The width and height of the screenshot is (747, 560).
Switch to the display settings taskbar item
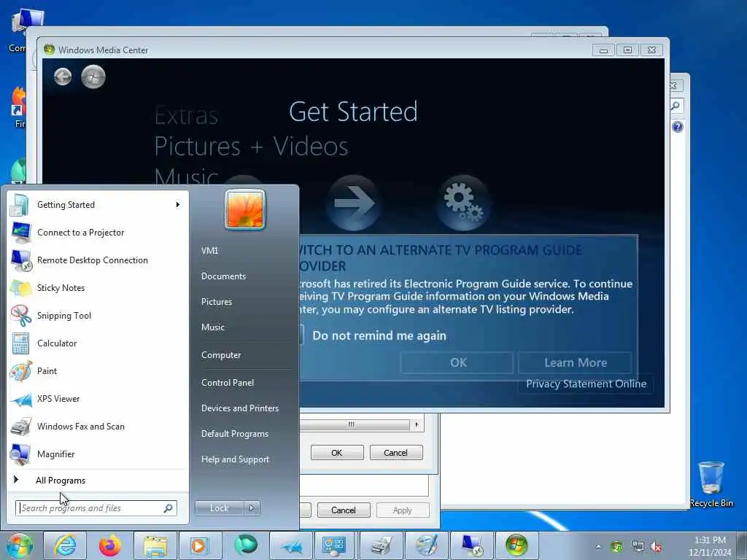pyautogui.click(x=336, y=545)
